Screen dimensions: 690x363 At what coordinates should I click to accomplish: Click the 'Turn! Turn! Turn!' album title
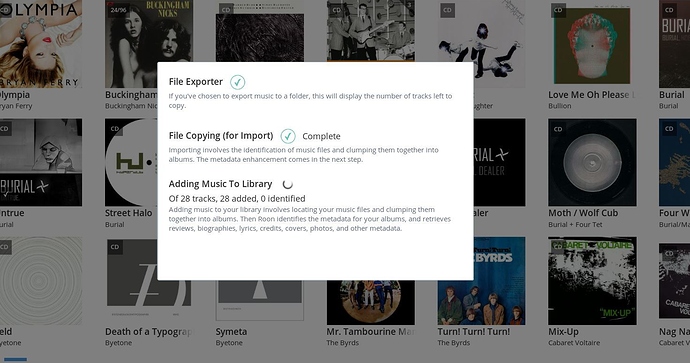(x=473, y=331)
